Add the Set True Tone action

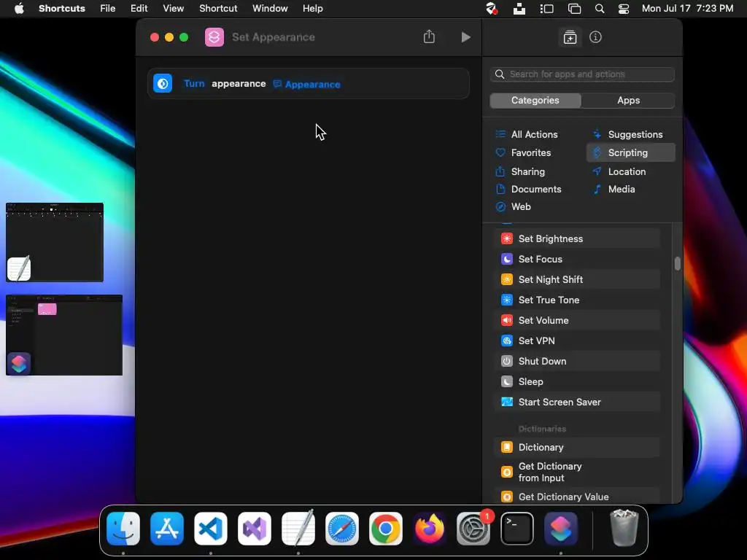(577, 300)
